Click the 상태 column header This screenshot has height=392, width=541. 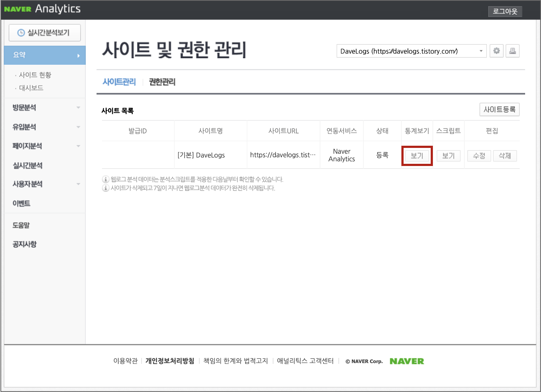pyautogui.click(x=382, y=131)
